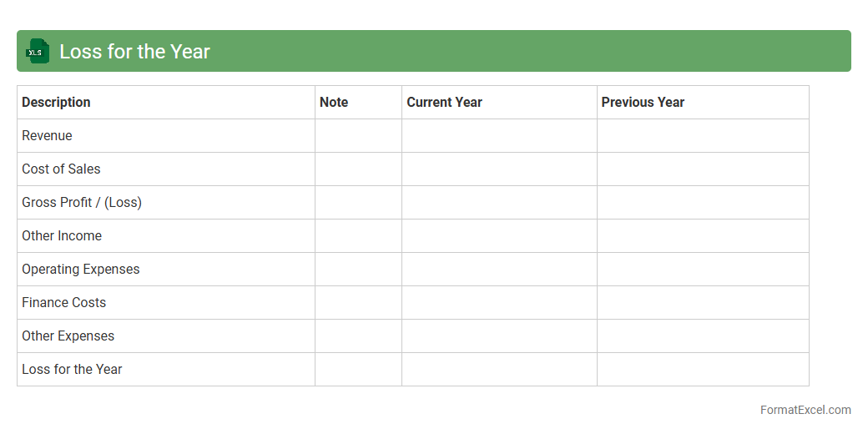Select the Current Year column header
This screenshot has height=434, width=868.
[444, 102]
